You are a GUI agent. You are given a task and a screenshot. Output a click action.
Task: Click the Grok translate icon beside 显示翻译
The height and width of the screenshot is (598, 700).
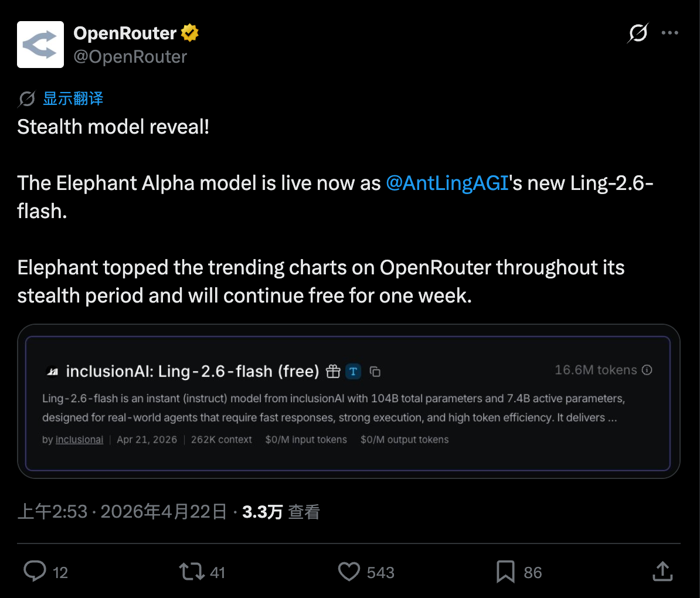[x=26, y=99]
